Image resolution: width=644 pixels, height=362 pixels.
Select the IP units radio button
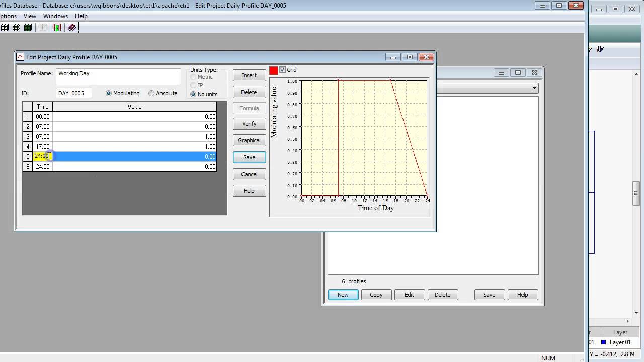[193, 85]
